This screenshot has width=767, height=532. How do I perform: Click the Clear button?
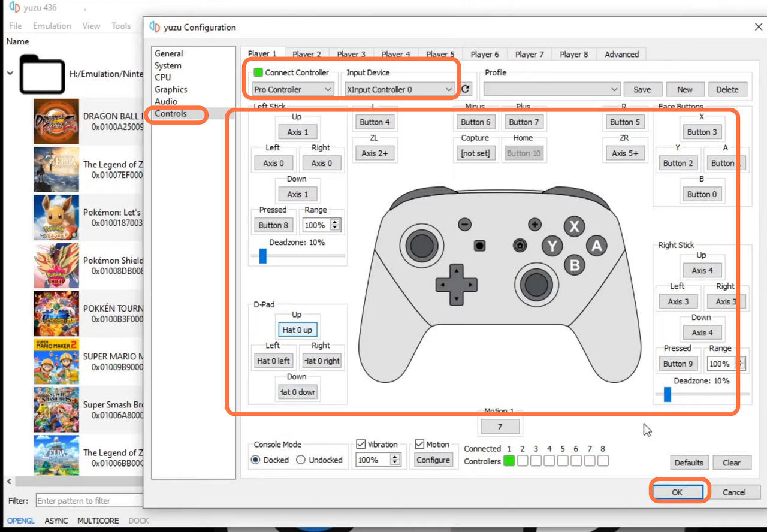point(732,463)
